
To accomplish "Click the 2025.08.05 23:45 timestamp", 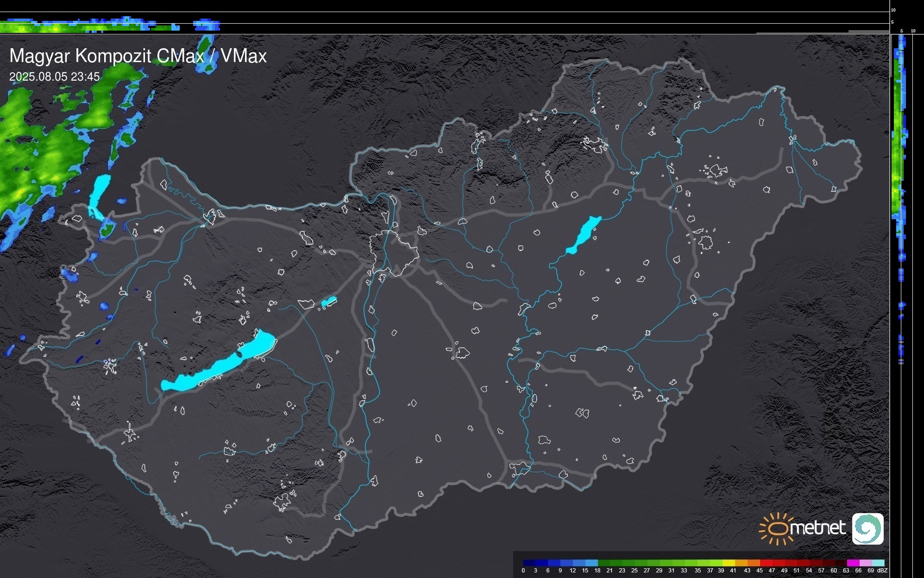I will coord(55,77).
